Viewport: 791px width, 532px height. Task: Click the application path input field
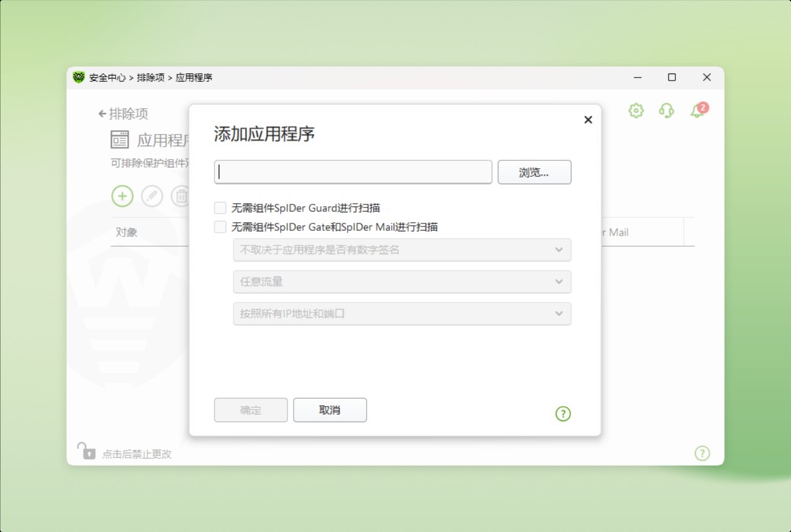[x=352, y=172]
